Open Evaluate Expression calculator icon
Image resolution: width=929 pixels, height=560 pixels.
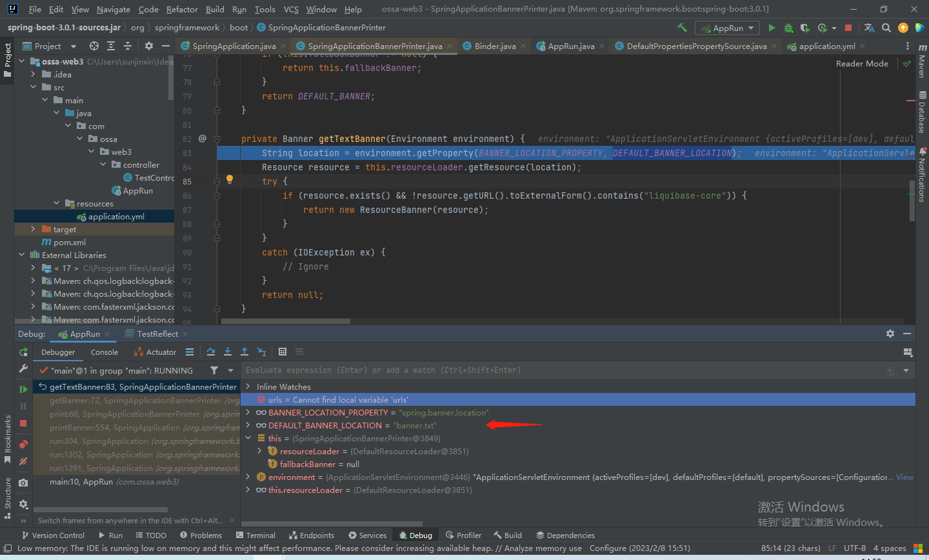(x=283, y=352)
